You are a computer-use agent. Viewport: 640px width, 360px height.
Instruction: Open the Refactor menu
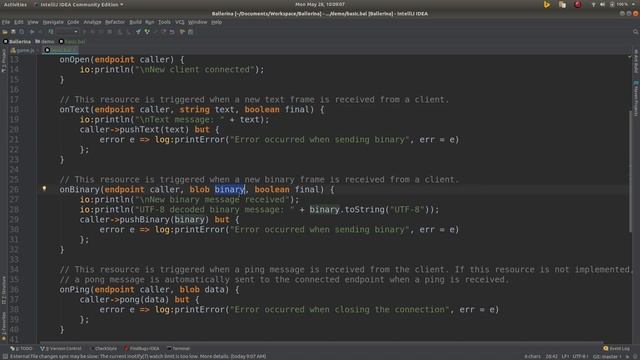point(115,22)
